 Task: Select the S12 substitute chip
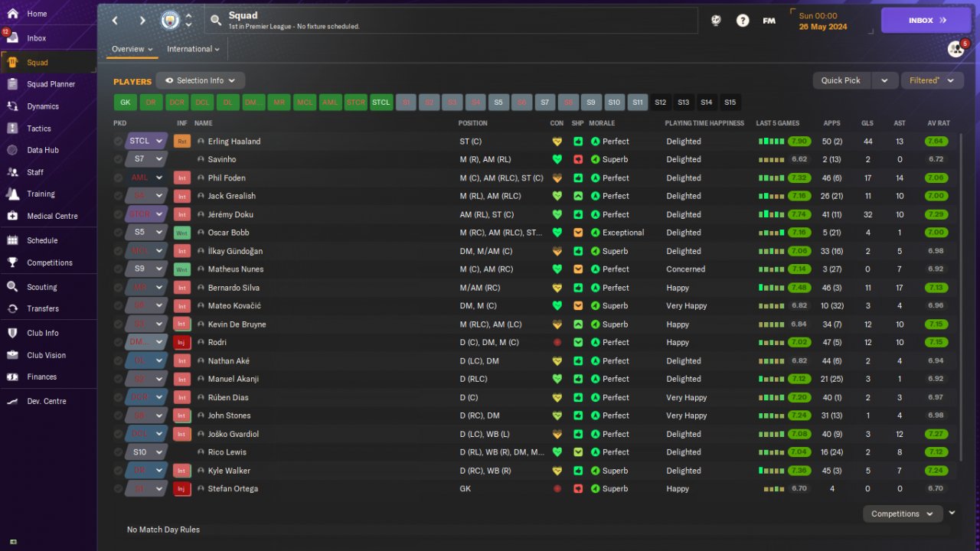[661, 103]
